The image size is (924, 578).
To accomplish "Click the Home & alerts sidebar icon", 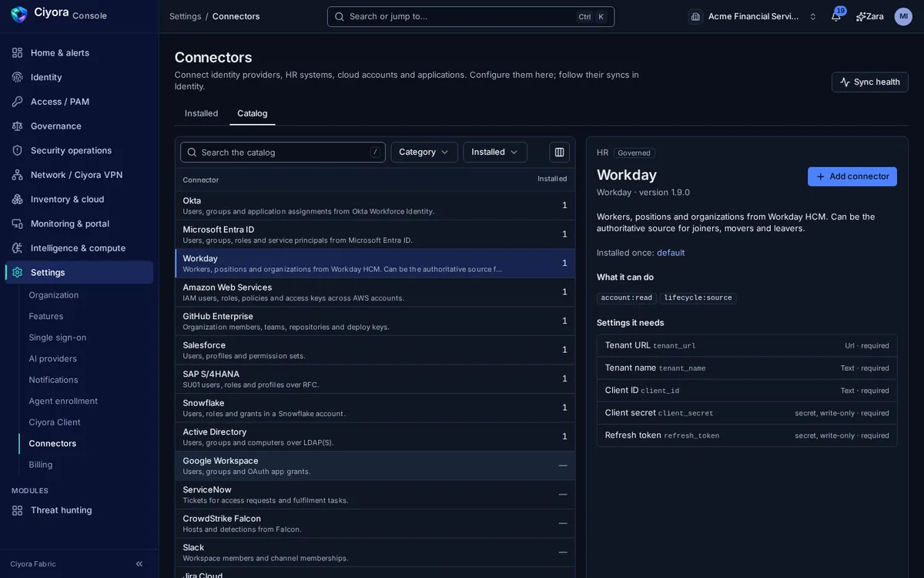I will [17, 52].
